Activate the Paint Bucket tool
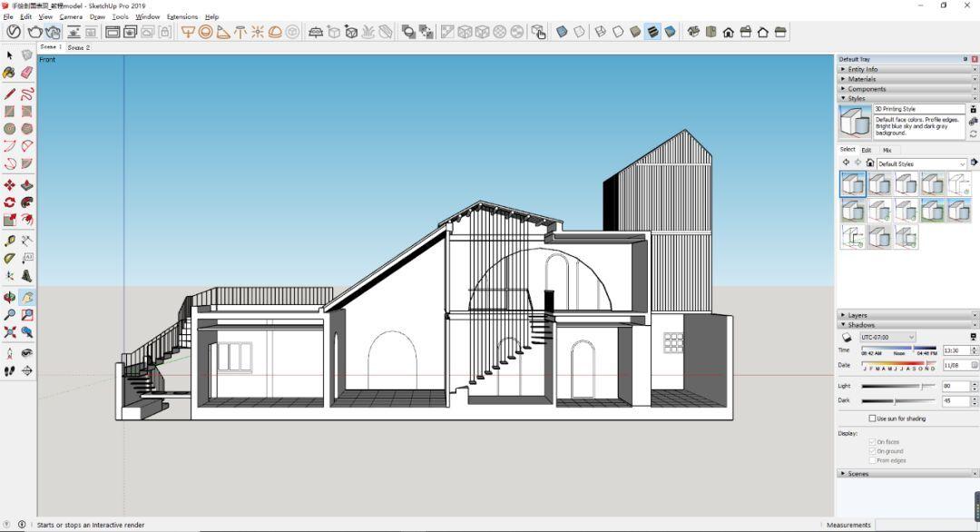The width and height of the screenshot is (980, 532). 9,74
